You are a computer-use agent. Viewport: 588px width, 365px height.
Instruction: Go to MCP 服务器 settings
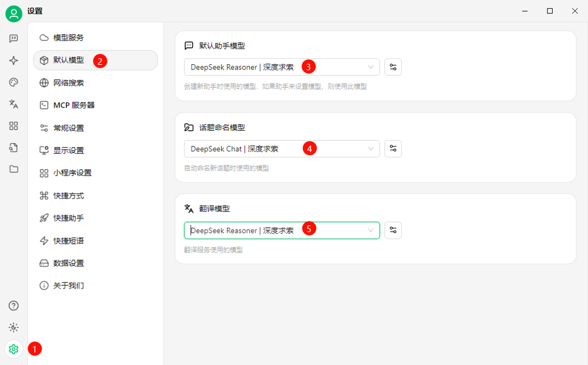tap(73, 105)
